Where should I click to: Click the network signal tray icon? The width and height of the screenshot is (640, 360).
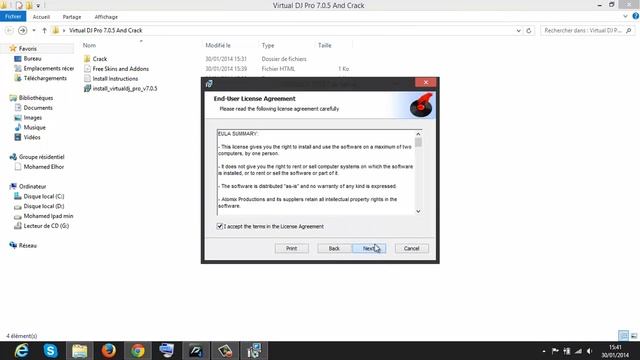pos(578,351)
